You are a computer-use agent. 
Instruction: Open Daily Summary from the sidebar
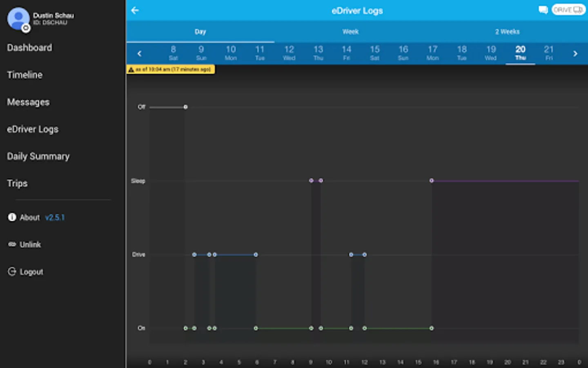(38, 157)
